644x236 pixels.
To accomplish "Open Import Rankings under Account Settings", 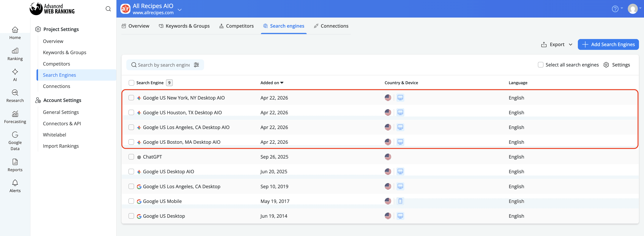I will point(61,146).
